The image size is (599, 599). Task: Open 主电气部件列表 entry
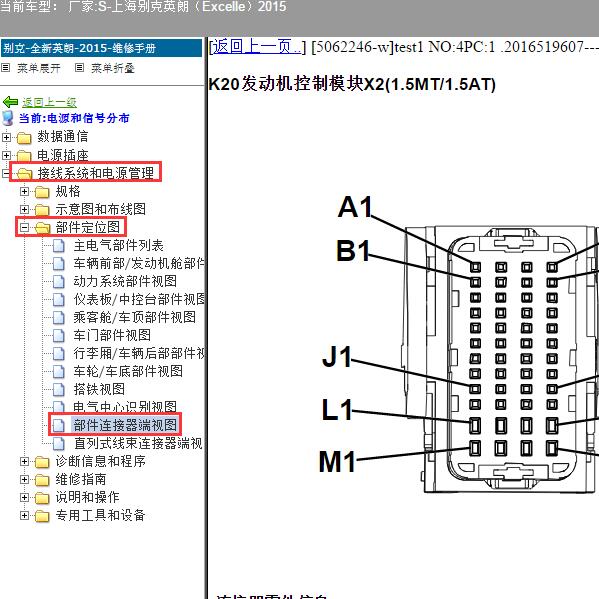click(x=118, y=246)
